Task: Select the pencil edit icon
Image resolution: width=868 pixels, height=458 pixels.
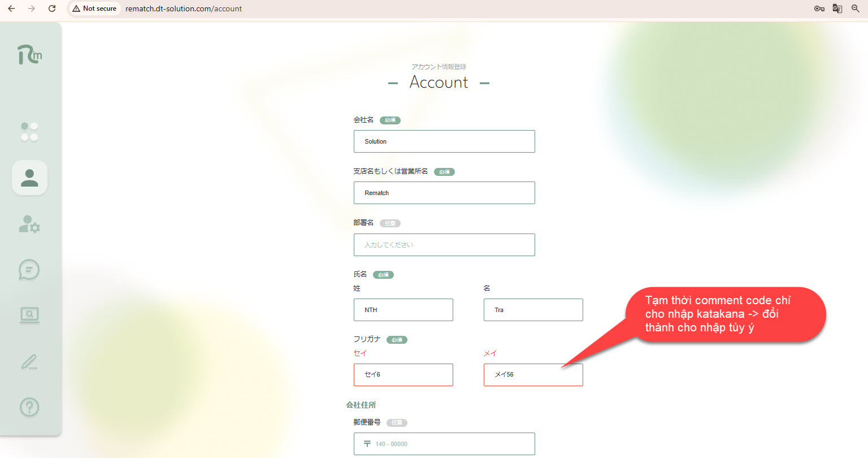Action: 29,362
